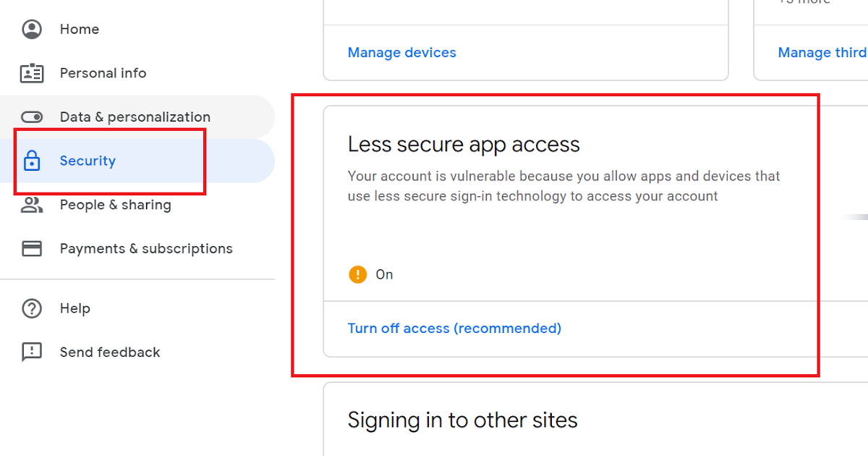Click Turn off access (recommended) link
The width and height of the screenshot is (868, 456).
coord(454,329)
